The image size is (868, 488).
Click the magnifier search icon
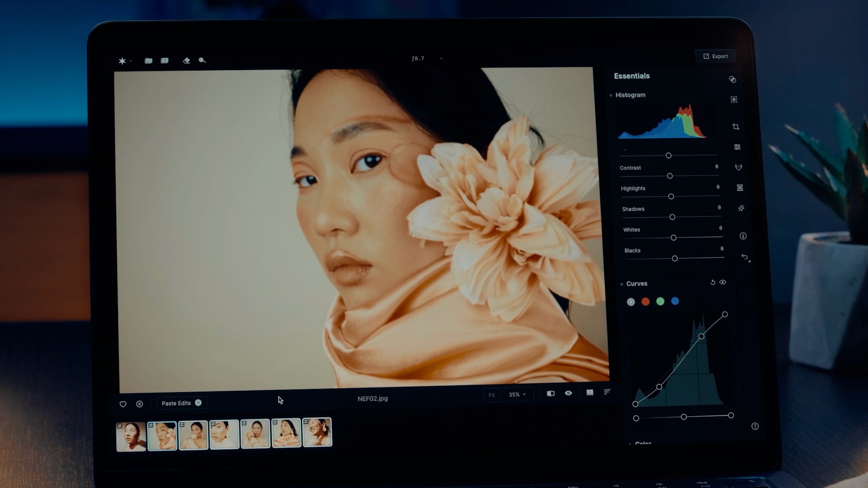tap(202, 60)
